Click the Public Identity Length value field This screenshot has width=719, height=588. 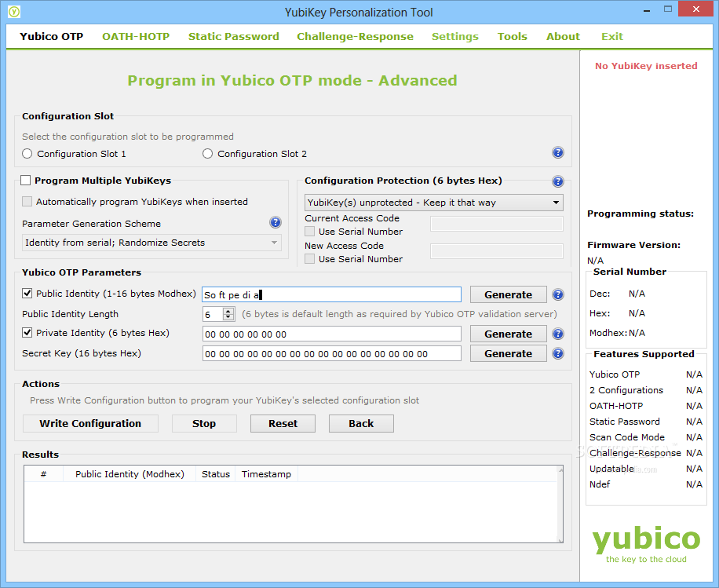click(x=214, y=314)
